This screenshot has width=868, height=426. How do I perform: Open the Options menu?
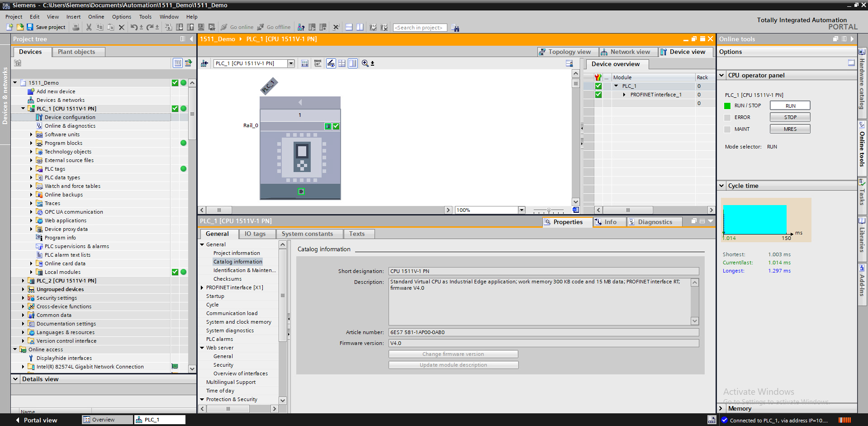122,17
